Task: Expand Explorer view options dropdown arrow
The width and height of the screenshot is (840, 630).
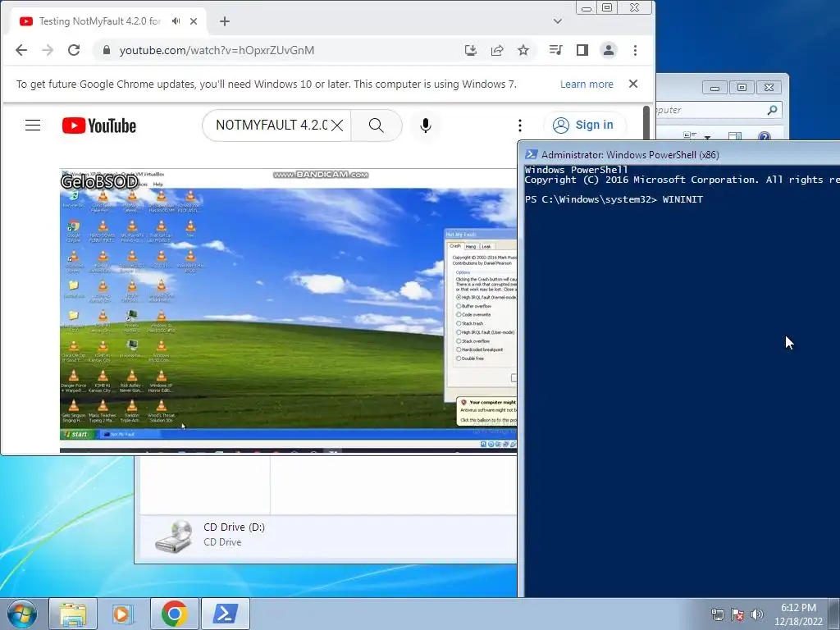Action: (707, 137)
